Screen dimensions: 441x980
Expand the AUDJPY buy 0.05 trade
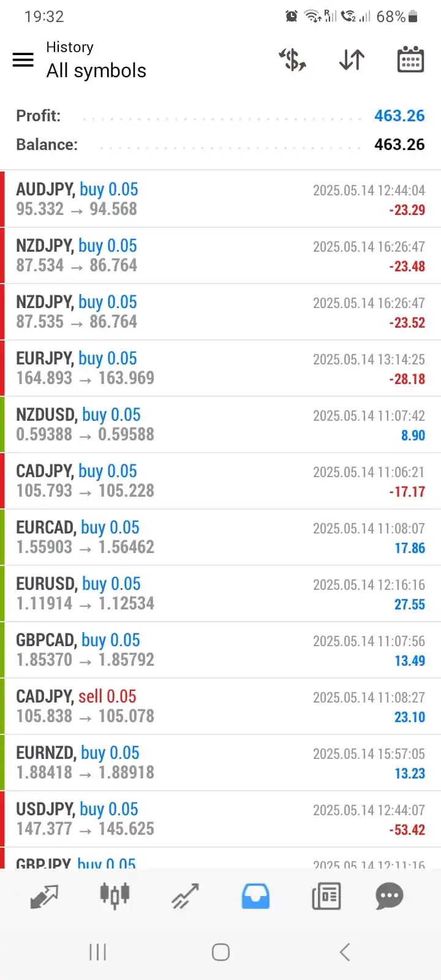[x=221, y=199]
